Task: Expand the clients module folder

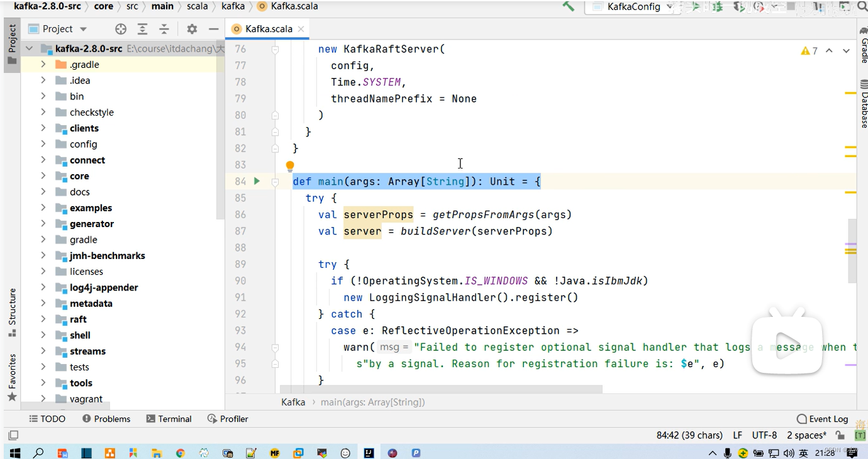Action: [43, 128]
